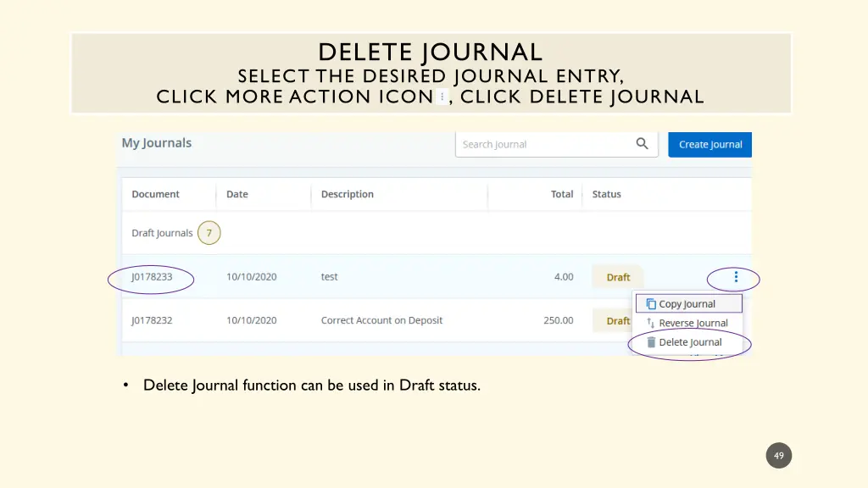The image size is (868, 488).
Task: Click the page number badge 49
Action: [778, 455]
